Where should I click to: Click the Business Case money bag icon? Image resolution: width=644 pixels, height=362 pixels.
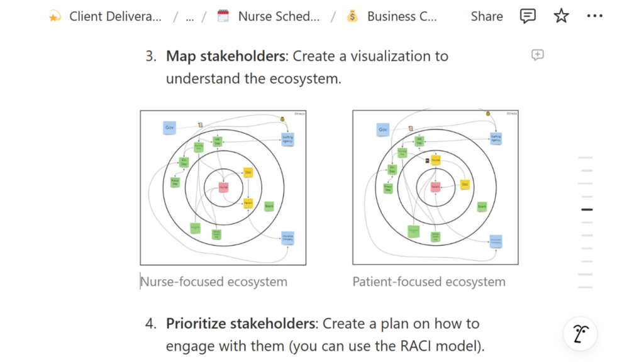point(352,16)
